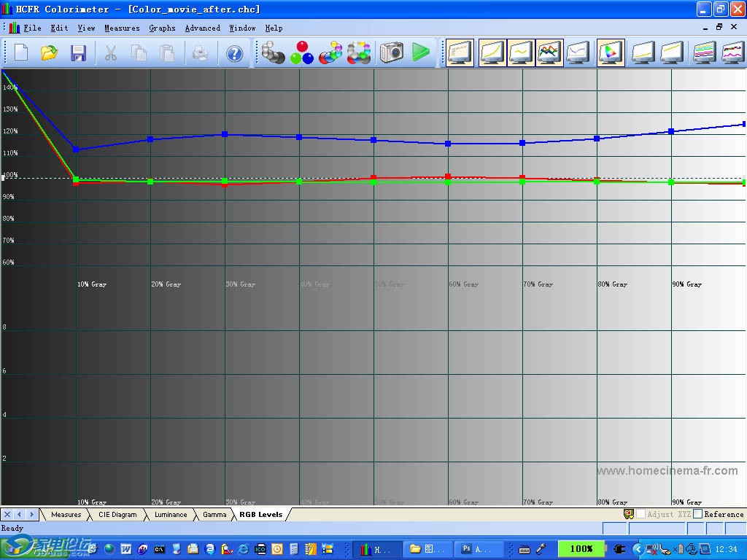
Task: Measure gray scale with the gray spheres icon
Action: (x=274, y=53)
